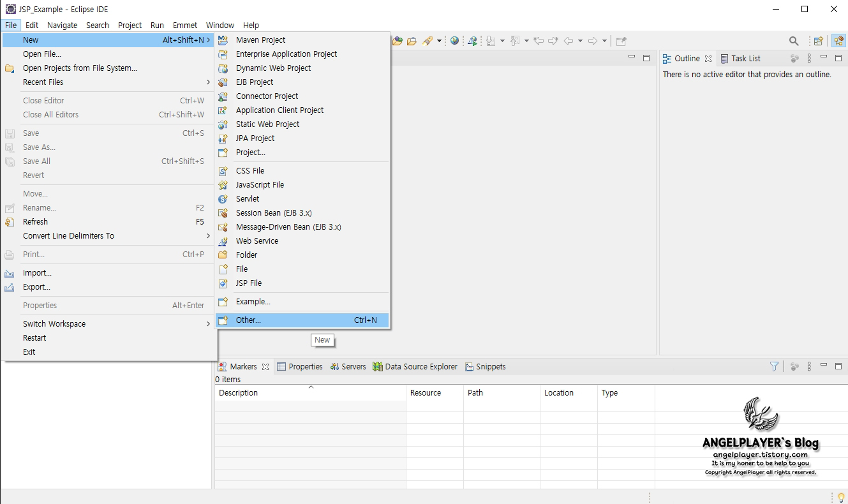Switch to the Properties tab
This screenshot has width=848, height=504.
coord(300,367)
